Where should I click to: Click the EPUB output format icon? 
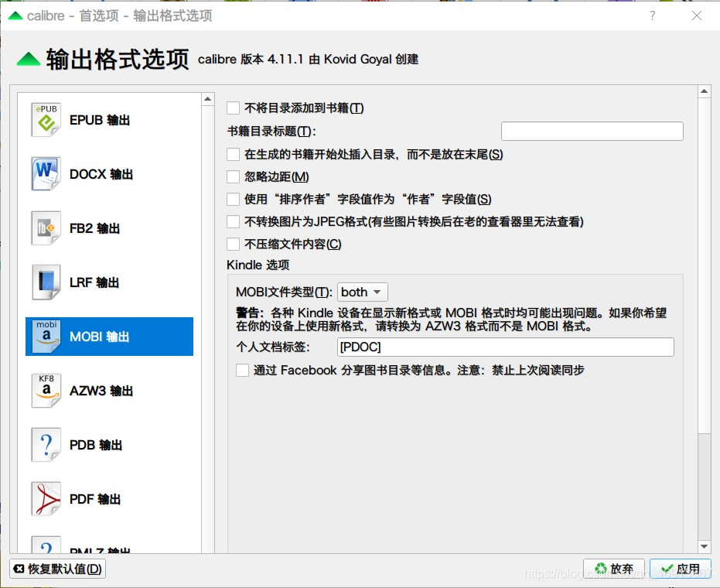(46, 120)
